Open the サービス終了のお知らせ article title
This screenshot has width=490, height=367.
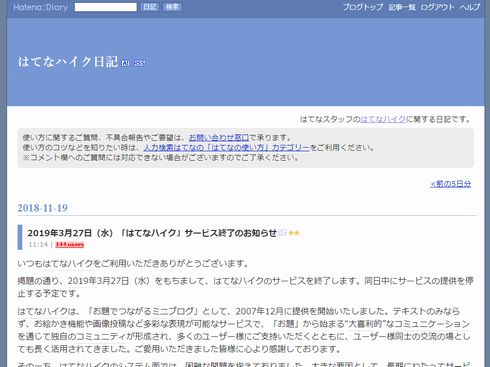coord(152,233)
